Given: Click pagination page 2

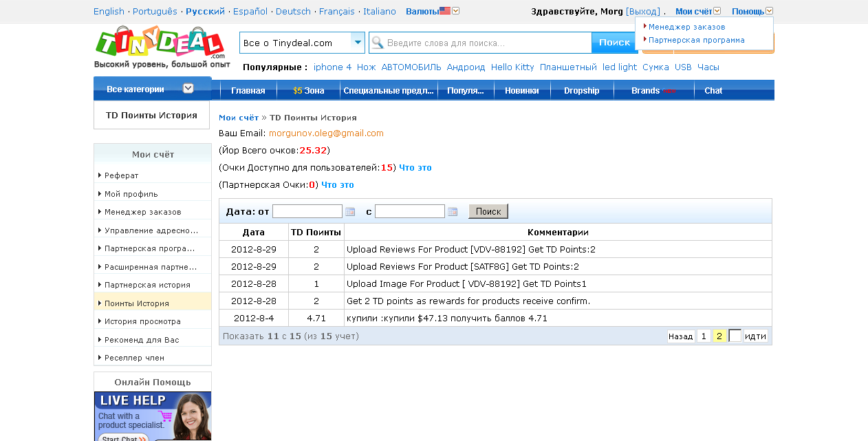Looking at the screenshot, I should 719,336.
